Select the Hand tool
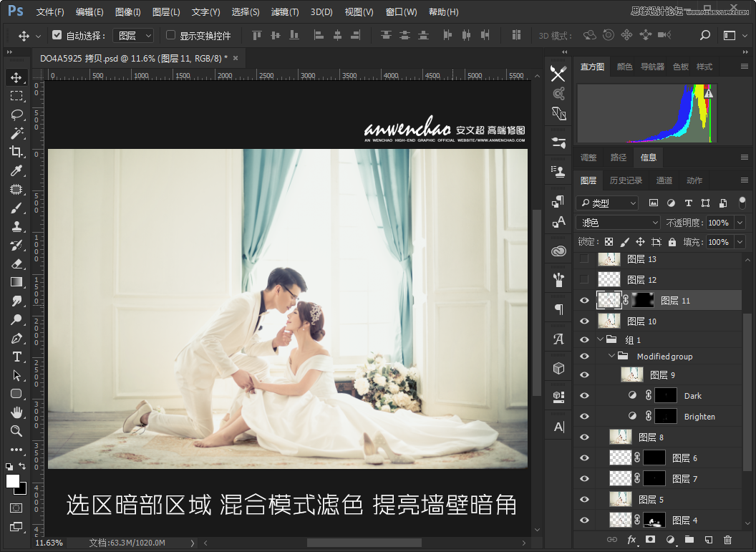The image size is (756, 552). coord(16,413)
